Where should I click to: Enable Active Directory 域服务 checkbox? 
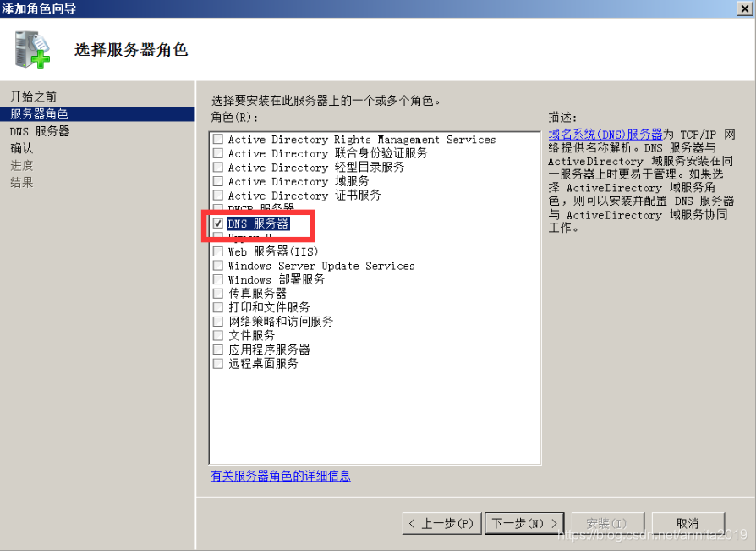click(x=218, y=181)
